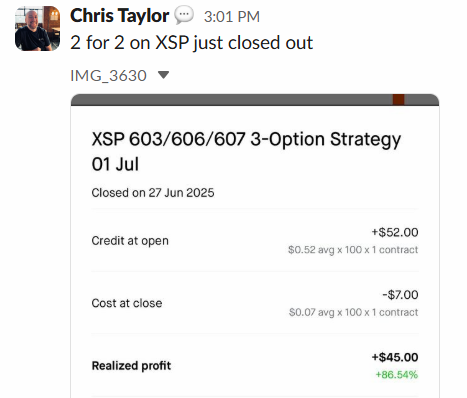Click the speech bubble status icon

(x=184, y=15)
